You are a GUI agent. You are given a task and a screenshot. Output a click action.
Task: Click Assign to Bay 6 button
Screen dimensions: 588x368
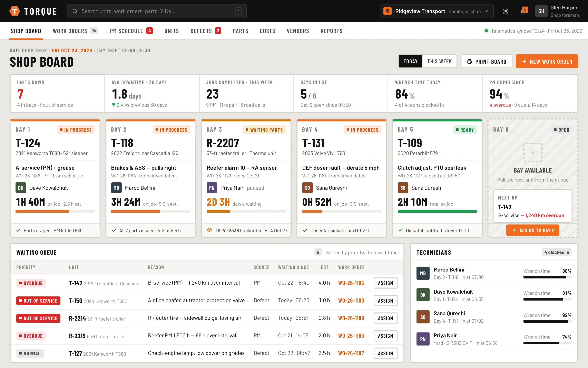pyautogui.click(x=533, y=230)
